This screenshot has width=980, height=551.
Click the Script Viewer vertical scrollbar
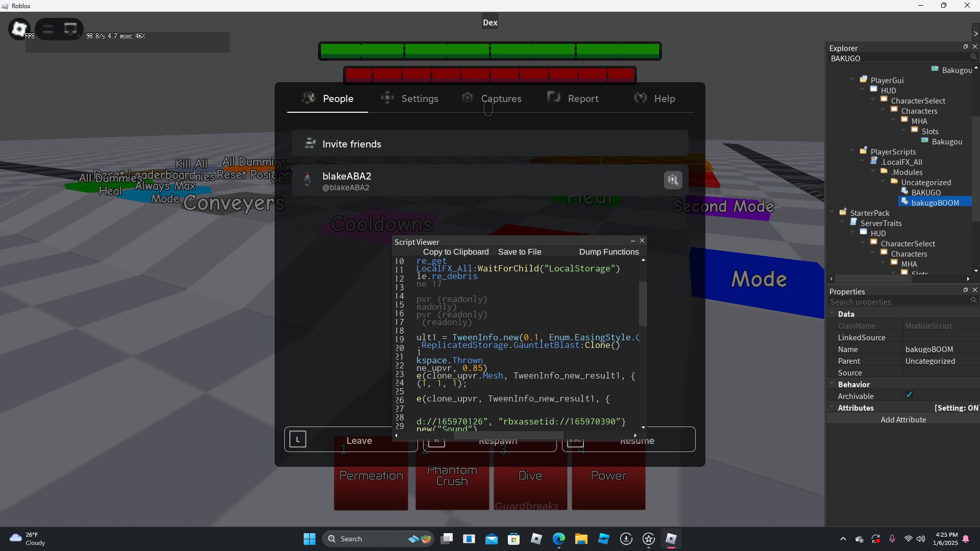pyautogui.click(x=643, y=304)
